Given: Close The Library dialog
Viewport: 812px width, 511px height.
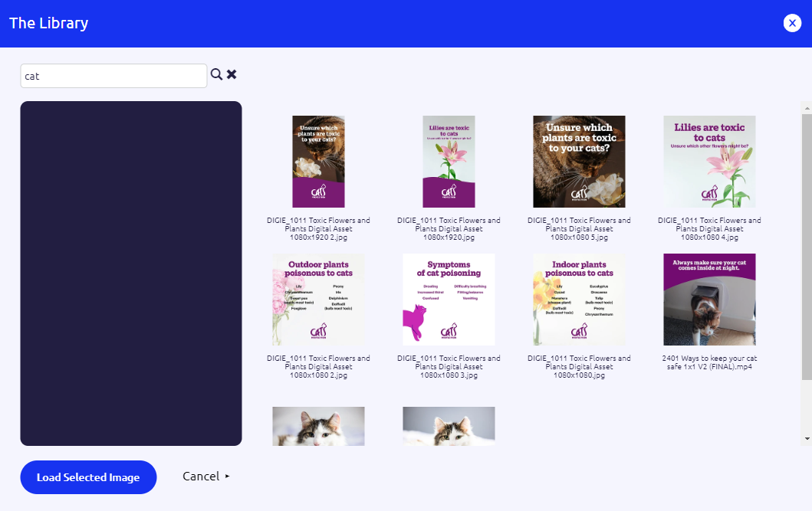Looking at the screenshot, I should point(792,23).
